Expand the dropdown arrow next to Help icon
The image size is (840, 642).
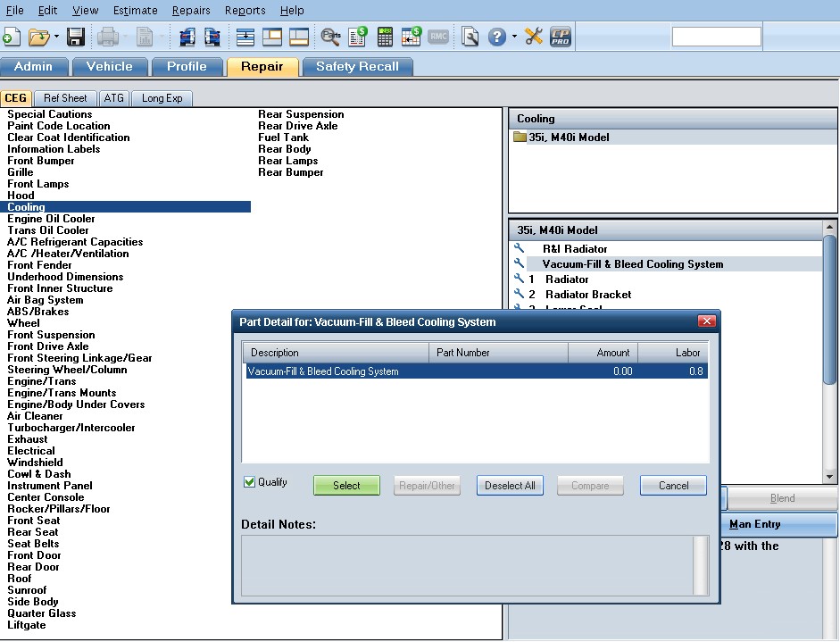514,37
